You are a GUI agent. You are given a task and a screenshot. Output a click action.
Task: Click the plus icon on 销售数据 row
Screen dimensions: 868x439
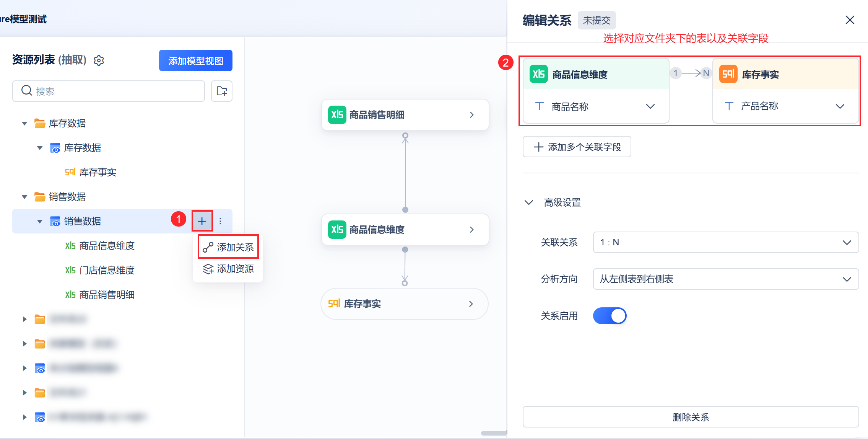pyautogui.click(x=202, y=221)
